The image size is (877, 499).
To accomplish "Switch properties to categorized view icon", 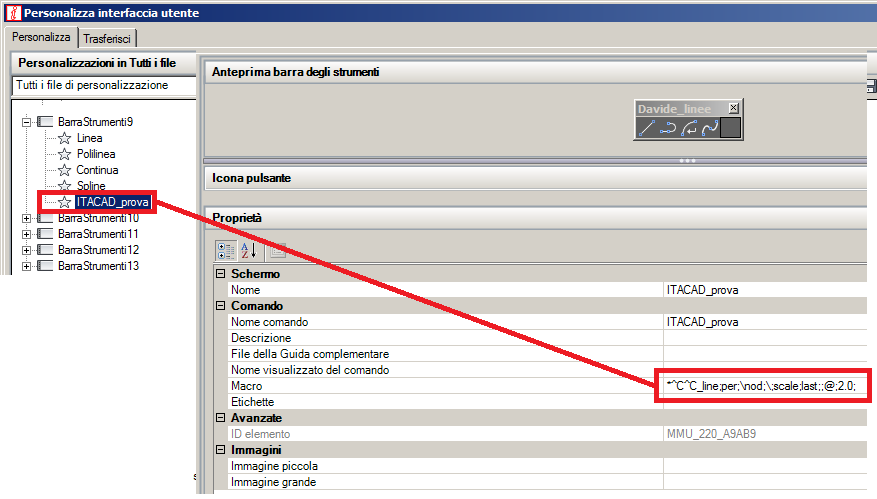I will tap(226, 251).
